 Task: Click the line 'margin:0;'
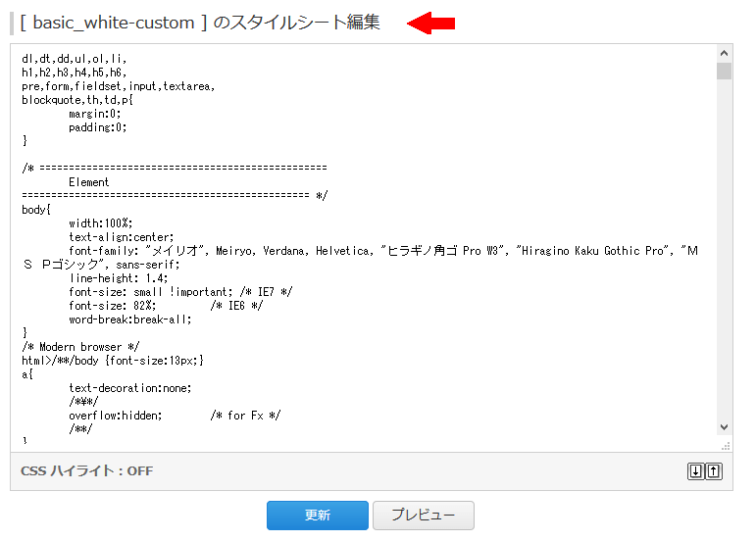(x=94, y=114)
